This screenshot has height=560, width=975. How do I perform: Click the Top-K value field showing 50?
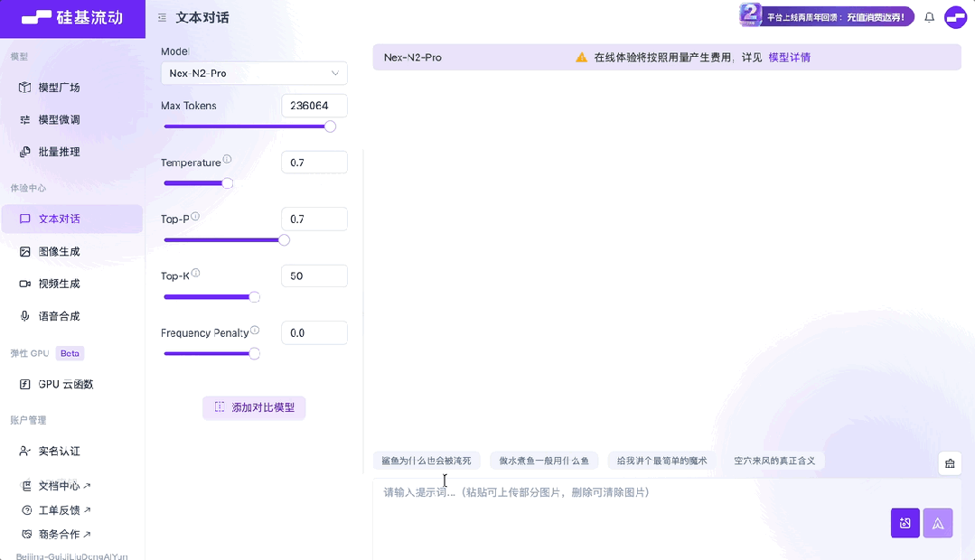point(314,276)
